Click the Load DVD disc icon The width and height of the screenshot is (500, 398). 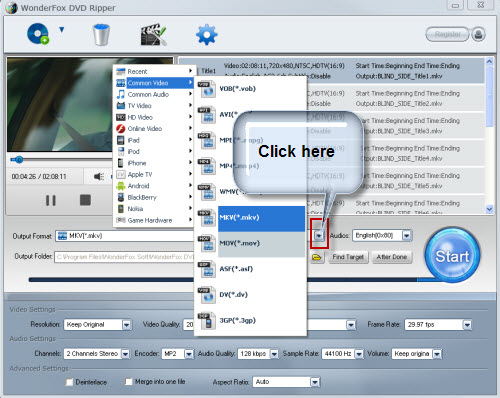coord(38,34)
